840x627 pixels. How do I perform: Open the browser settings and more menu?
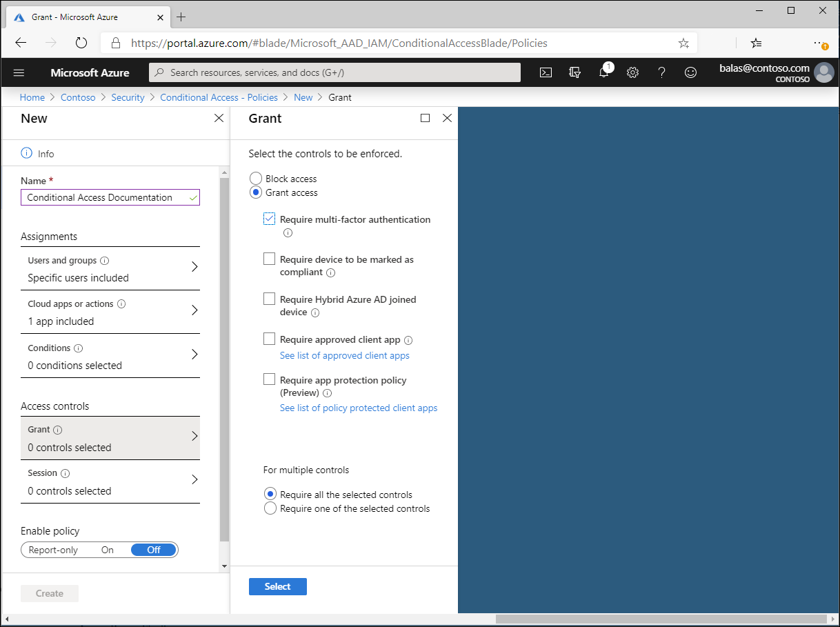pyautogui.click(x=820, y=43)
